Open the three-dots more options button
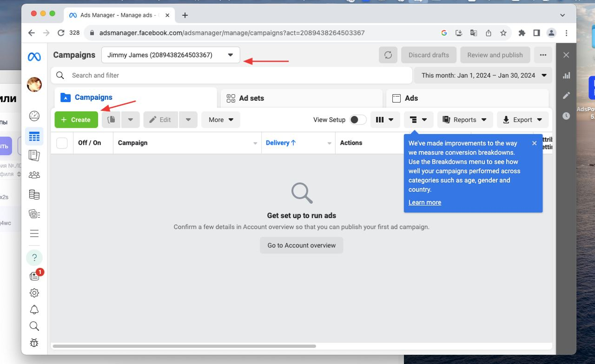595x364 pixels. pos(543,55)
